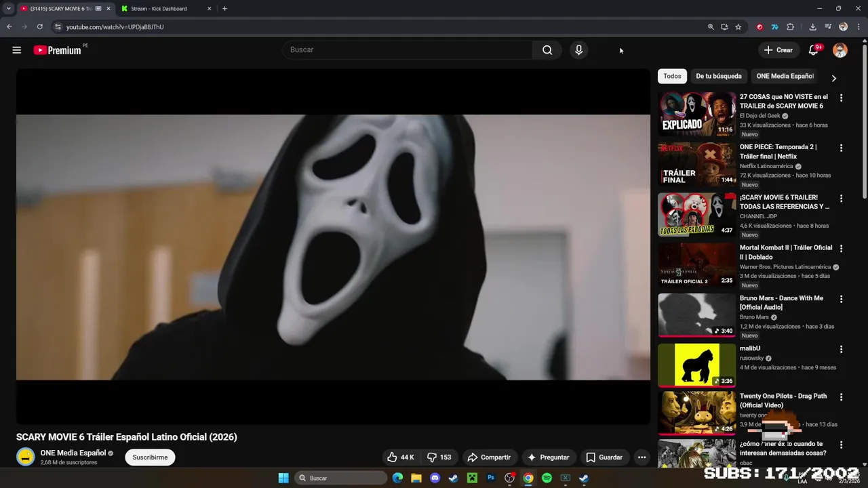Select the ONE Media Español chip

coord(785,76)
